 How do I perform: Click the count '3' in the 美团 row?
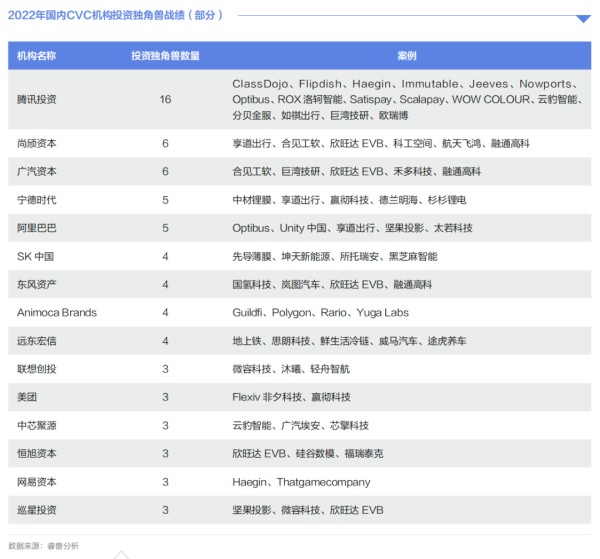tap(165, 397)
